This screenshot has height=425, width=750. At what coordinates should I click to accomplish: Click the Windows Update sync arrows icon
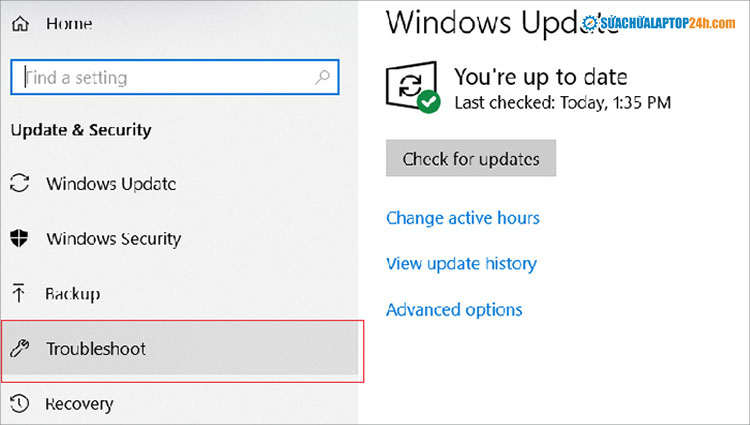point(19,184)
